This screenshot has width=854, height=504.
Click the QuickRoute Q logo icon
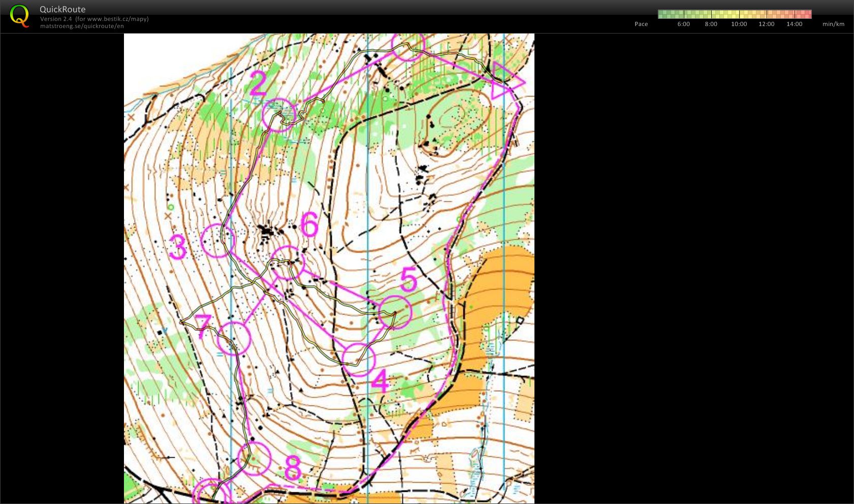[x=19, y=16]
